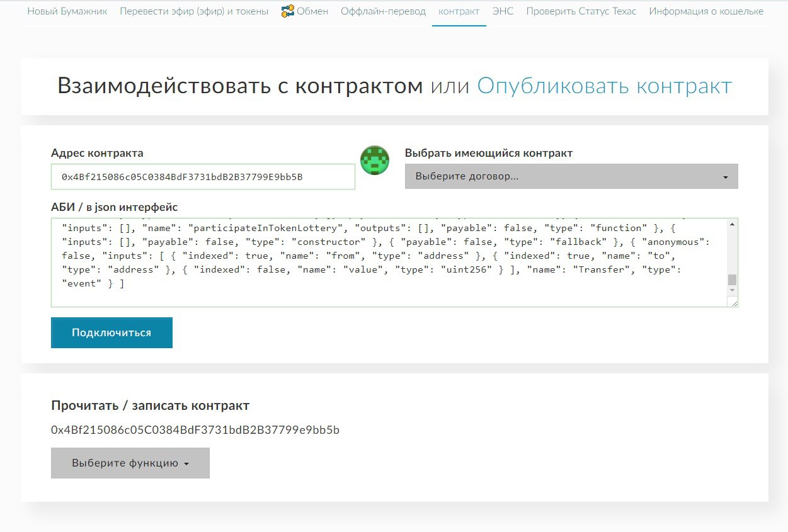Click the ABI textarea scroll-down arrow

[x=732, y=291]
